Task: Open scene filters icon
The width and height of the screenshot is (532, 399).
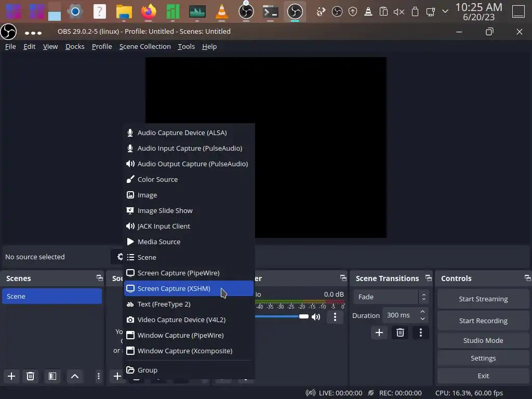Action: coord(52,376)
